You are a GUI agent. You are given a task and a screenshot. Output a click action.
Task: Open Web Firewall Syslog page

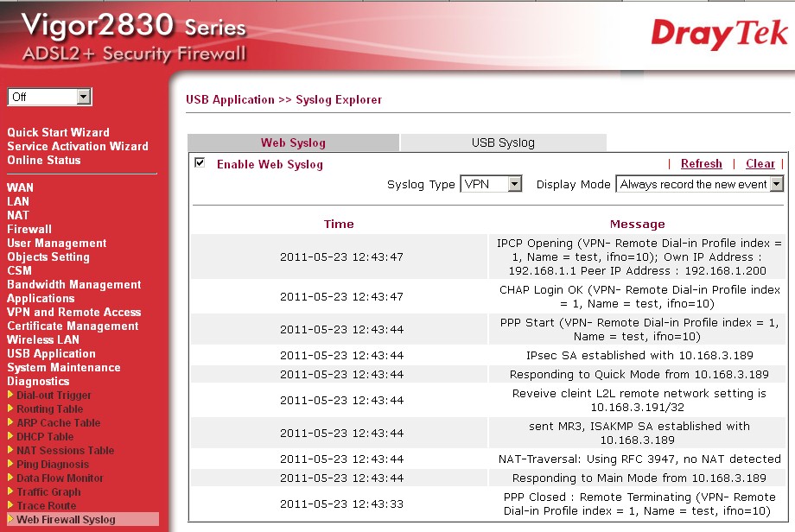pos(66,519)
